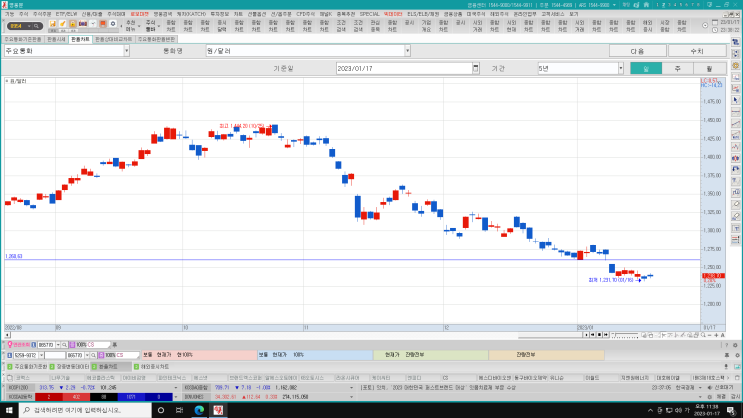Click the 보기 menu item
Screen dimensions: 743x418
click(574, 14)
